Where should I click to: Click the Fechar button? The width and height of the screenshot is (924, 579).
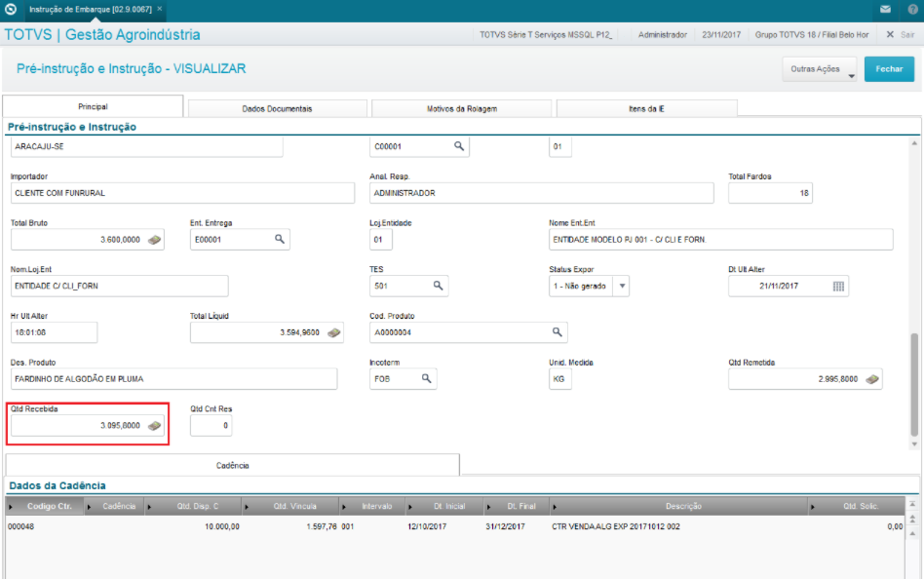(889, 69)
